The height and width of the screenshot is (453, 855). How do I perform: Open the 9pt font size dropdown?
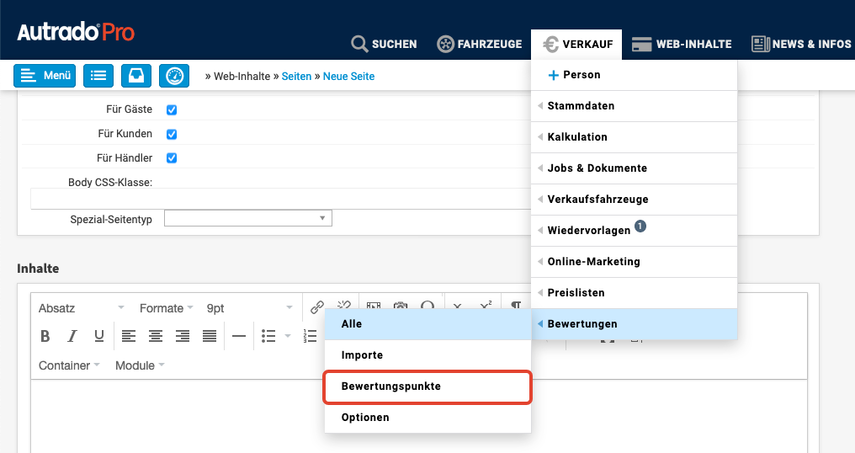pos(248,308)
